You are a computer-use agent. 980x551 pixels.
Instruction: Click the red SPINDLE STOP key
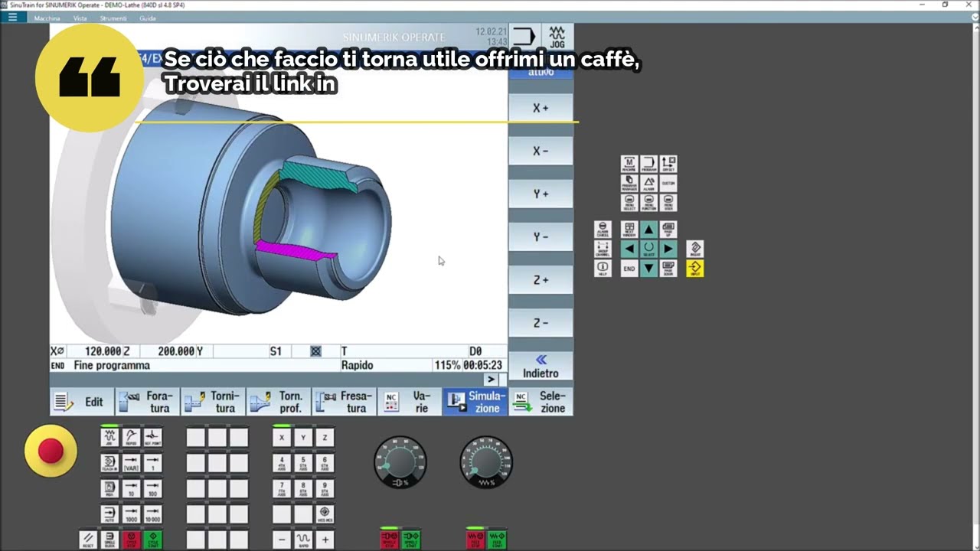[x=390, y=540]
